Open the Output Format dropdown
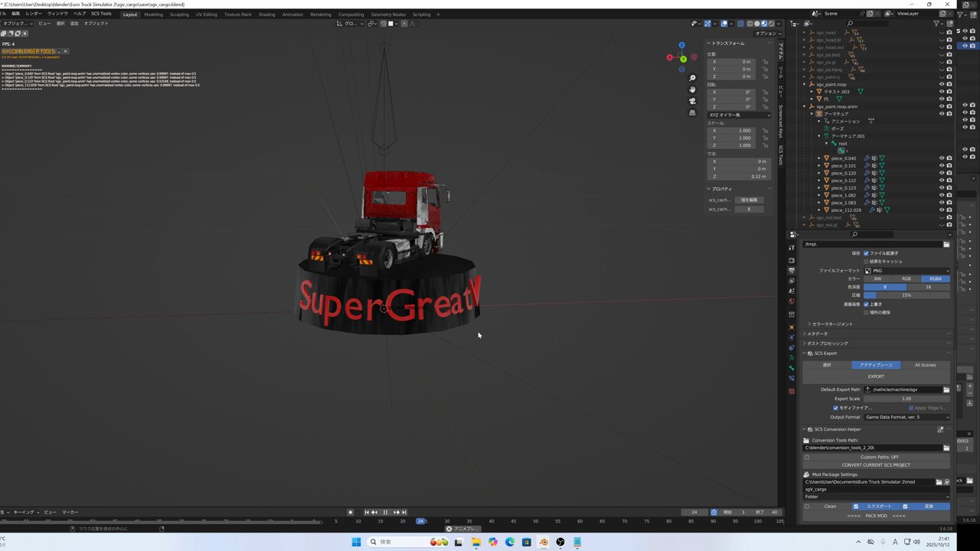 coord(906,417)
